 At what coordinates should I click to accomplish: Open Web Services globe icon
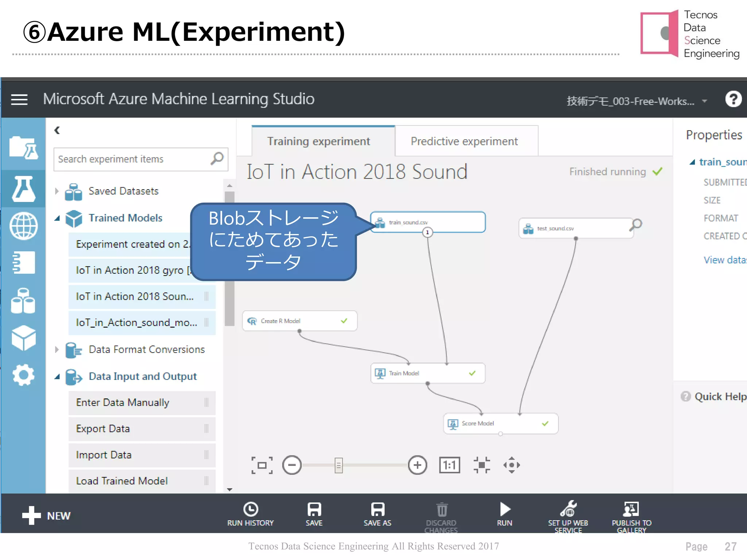point(23,226)
